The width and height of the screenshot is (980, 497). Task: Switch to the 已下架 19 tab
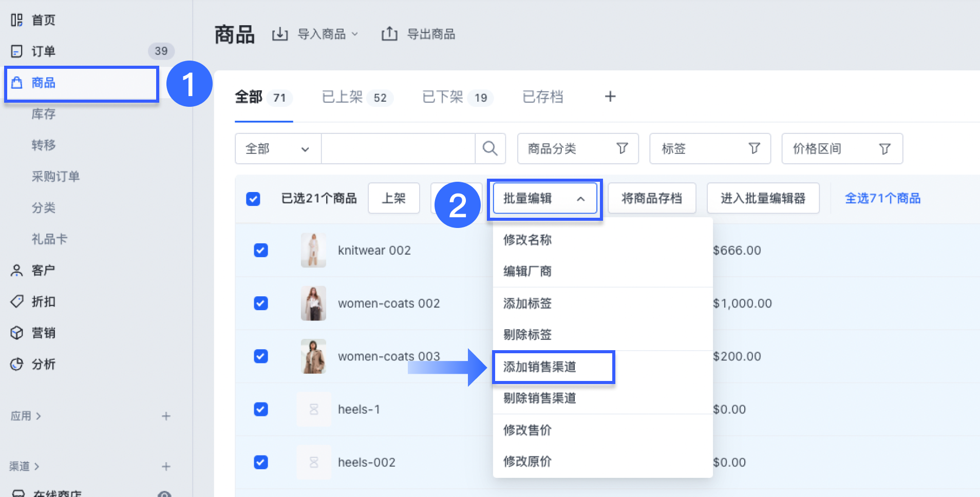point(458,97)
